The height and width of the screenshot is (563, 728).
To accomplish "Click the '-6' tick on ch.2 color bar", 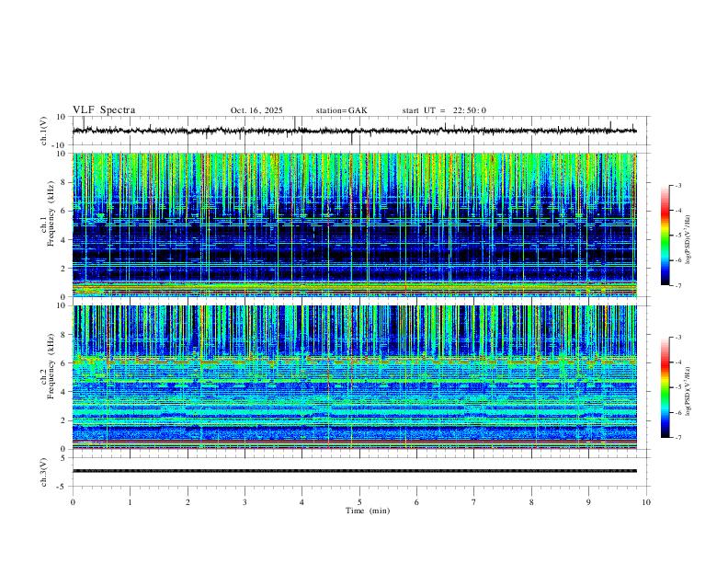I will tap(678, 412).
